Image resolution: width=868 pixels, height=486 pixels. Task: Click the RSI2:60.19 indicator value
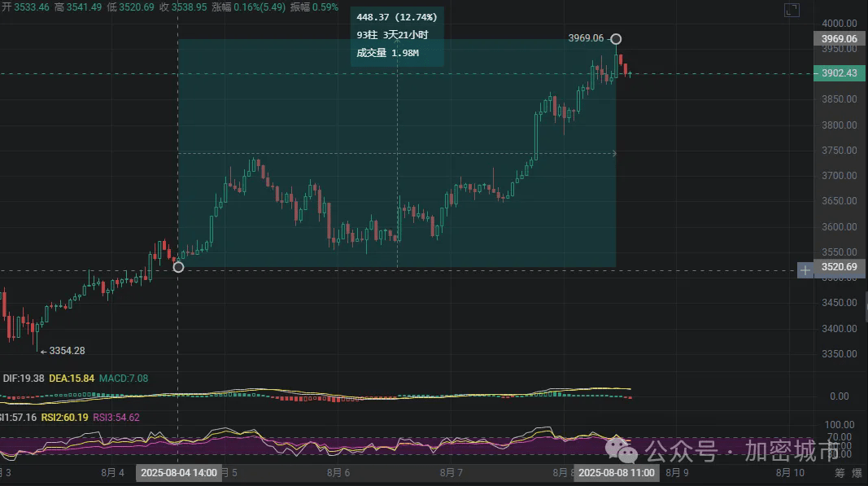point(64,418)
